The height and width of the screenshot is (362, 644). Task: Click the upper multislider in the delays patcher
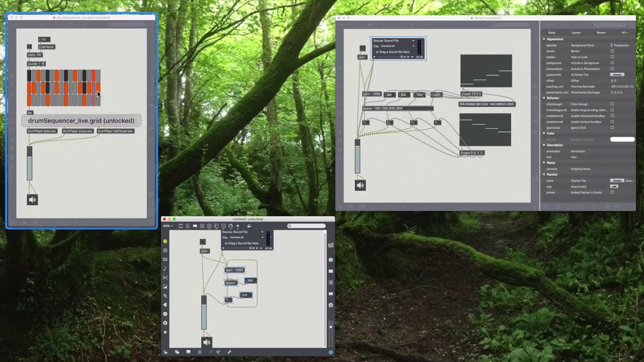click(x=486, y=71)
